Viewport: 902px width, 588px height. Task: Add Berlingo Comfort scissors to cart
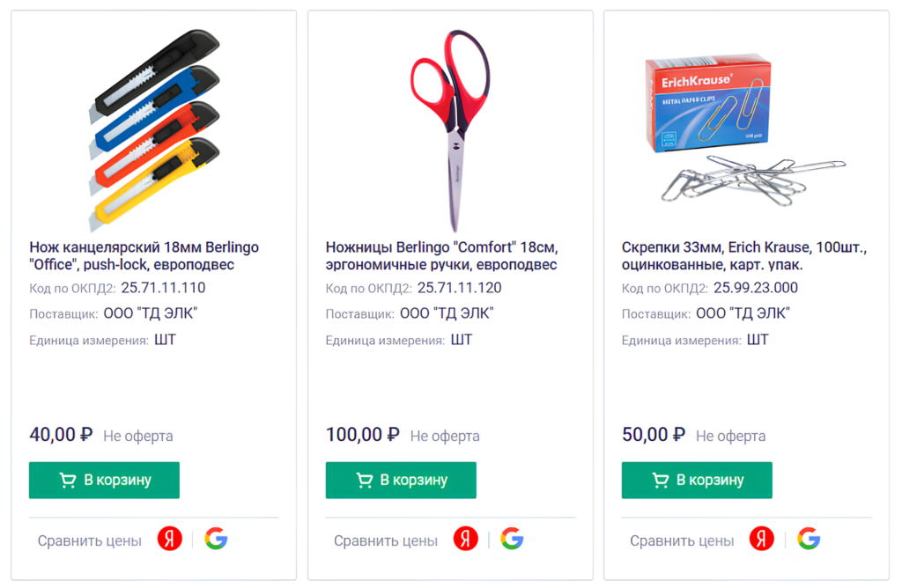click(401, 480)
